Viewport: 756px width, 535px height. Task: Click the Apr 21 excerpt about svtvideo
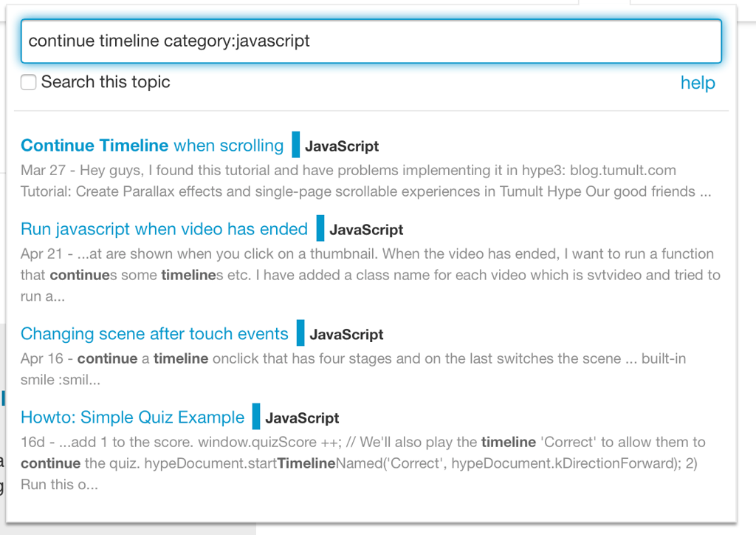371,275
